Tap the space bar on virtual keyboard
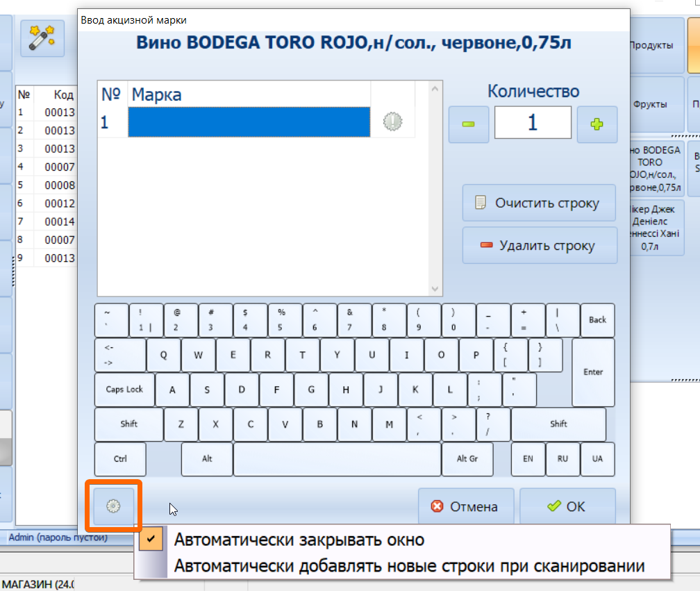This screenshot has width=700, height=591. point(337,459)
